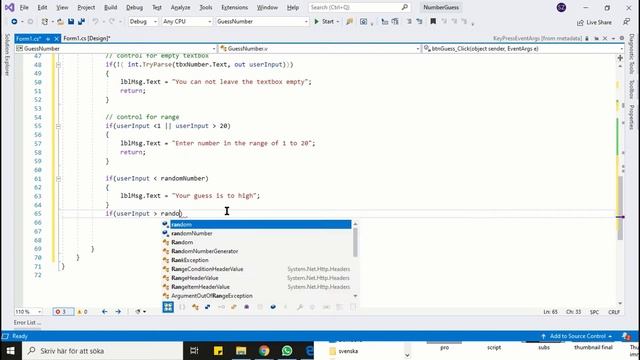
Task: Click the bookmark toolbar icon
Action: [433, 22]
